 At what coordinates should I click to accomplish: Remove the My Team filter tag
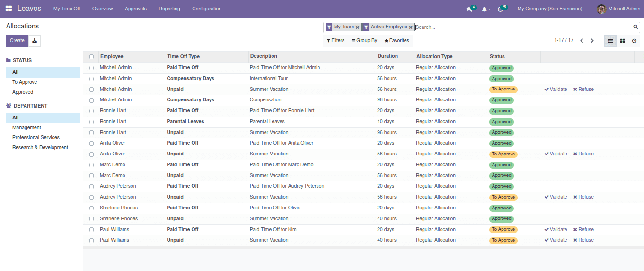coord(357,27)
